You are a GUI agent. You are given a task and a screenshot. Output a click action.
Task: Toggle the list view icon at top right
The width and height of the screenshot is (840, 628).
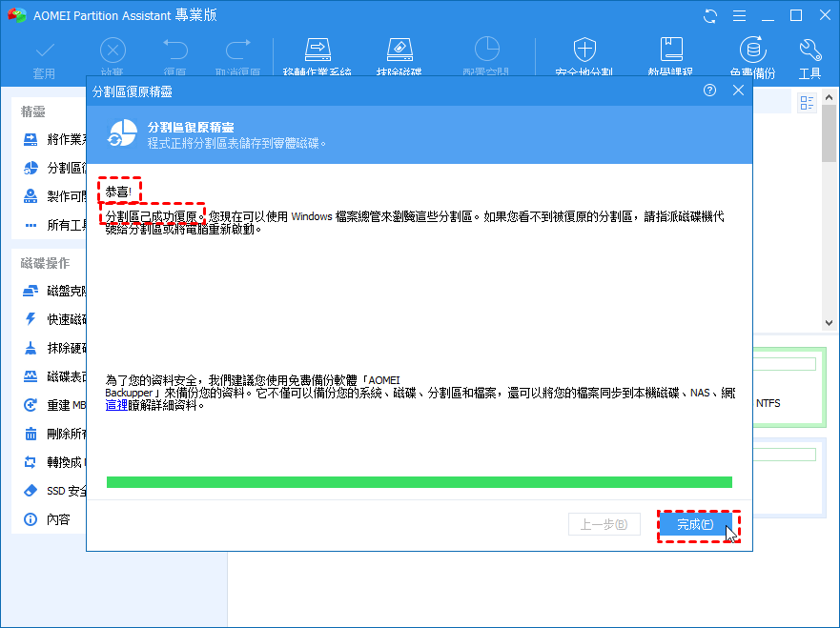[x=807, y=103]
